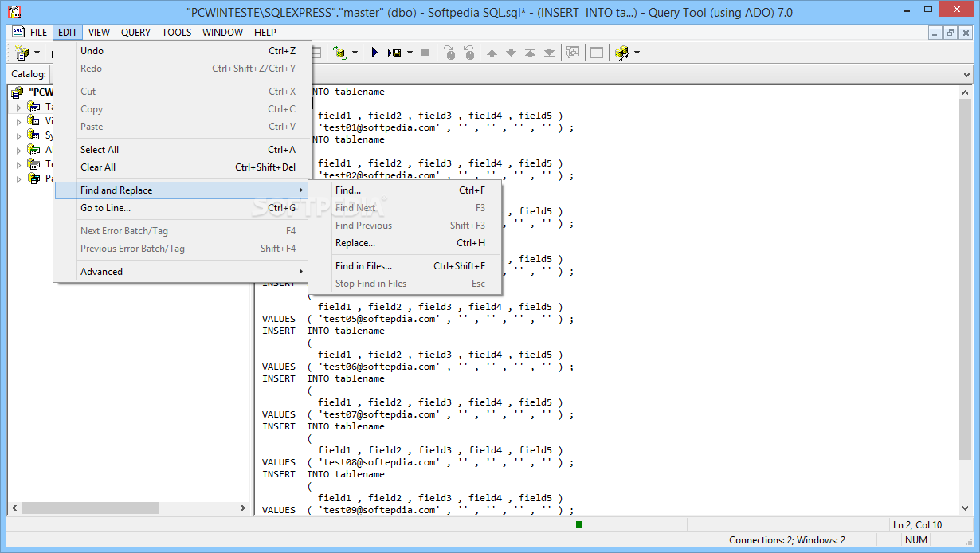The image size is (980, 553).
Task: Click the jump-to-bottom arrow icon
Action: click(x=549, y=53)
